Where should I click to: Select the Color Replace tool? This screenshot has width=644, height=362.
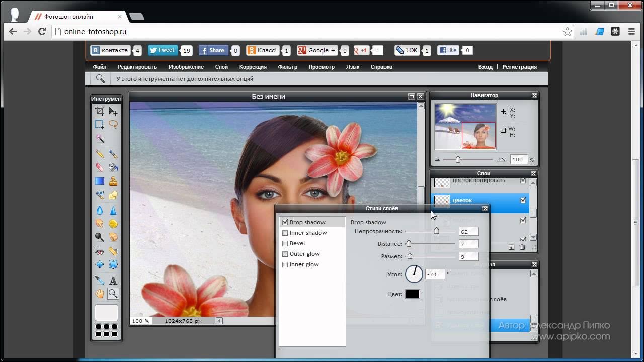pyautogui.click(x=100, y=195)
